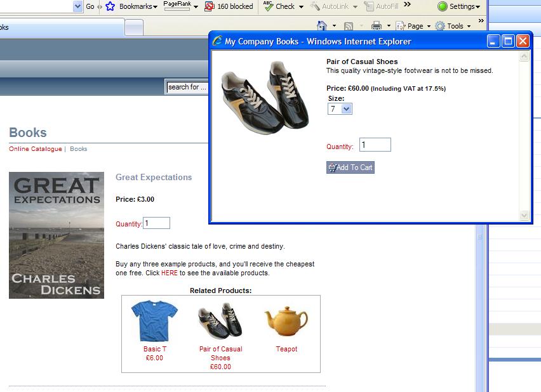
Task: Click the Print icon in command bar
Action: pyautogui.click(x=376, y=26)
